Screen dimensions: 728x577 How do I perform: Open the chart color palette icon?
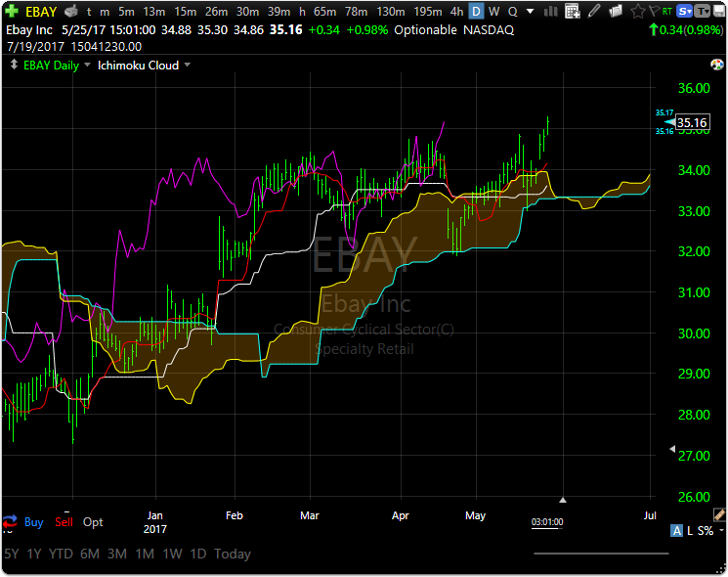point(717,65)
